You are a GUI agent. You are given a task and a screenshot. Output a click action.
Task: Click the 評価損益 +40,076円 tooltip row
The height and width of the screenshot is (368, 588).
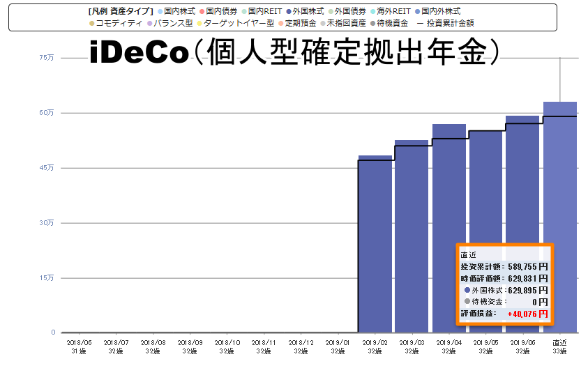tap(504, 314)
